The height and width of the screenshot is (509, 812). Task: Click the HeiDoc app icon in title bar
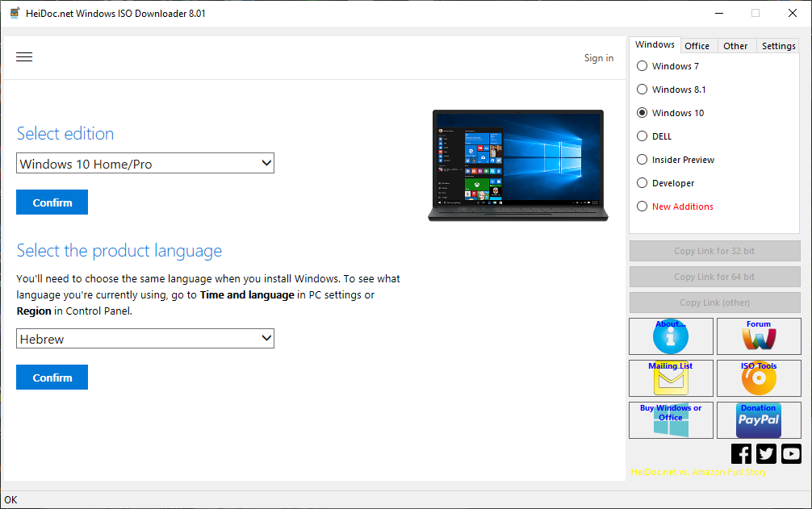(15, 13)
